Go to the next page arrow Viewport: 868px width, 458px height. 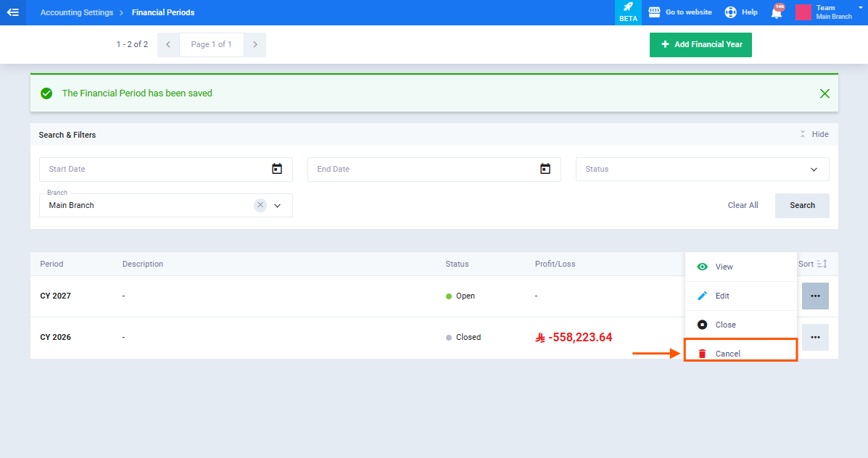point(255,45)
